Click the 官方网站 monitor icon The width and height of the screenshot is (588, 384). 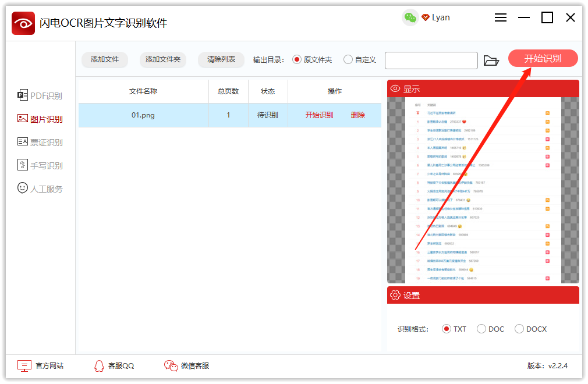click(24, 366)
